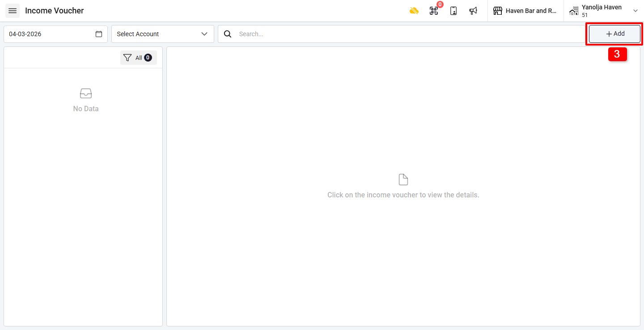The width and height of the screenshot is (644, 330).
Task: Click the Yanolja Haven chevron arrow
Action: click(x=636, y=11)
